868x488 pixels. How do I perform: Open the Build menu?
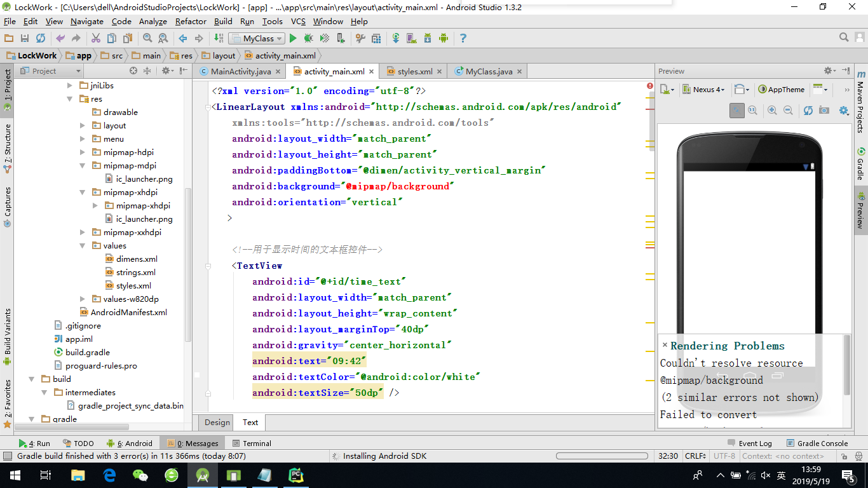coord(223,21)
